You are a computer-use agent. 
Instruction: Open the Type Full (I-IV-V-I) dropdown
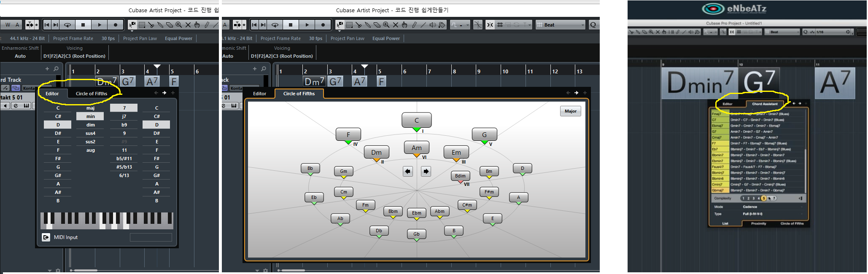tap(773, 214)
